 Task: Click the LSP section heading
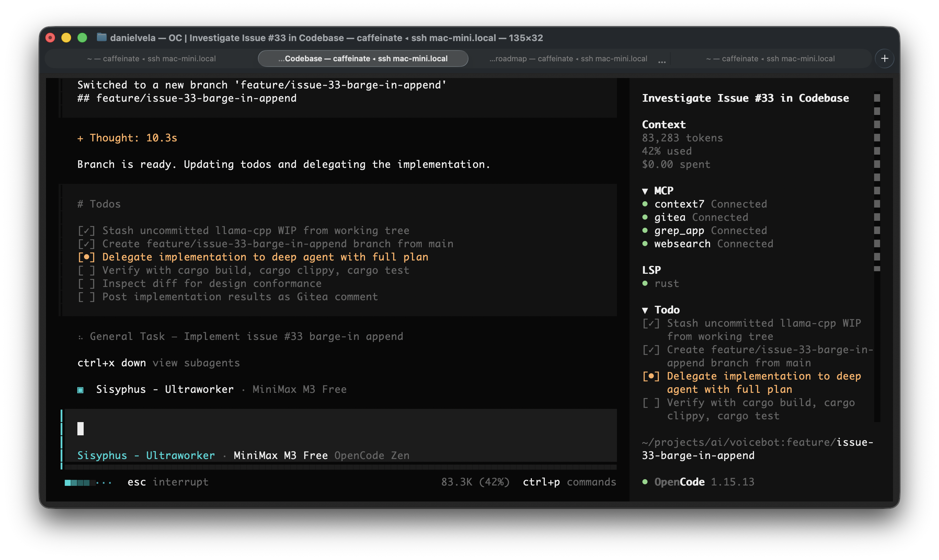[651, 270]
